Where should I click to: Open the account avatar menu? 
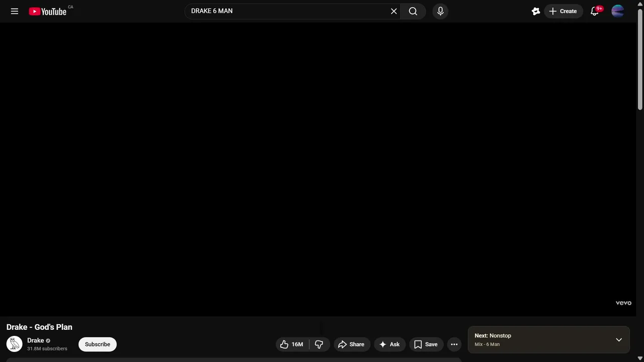pos(618,11)
